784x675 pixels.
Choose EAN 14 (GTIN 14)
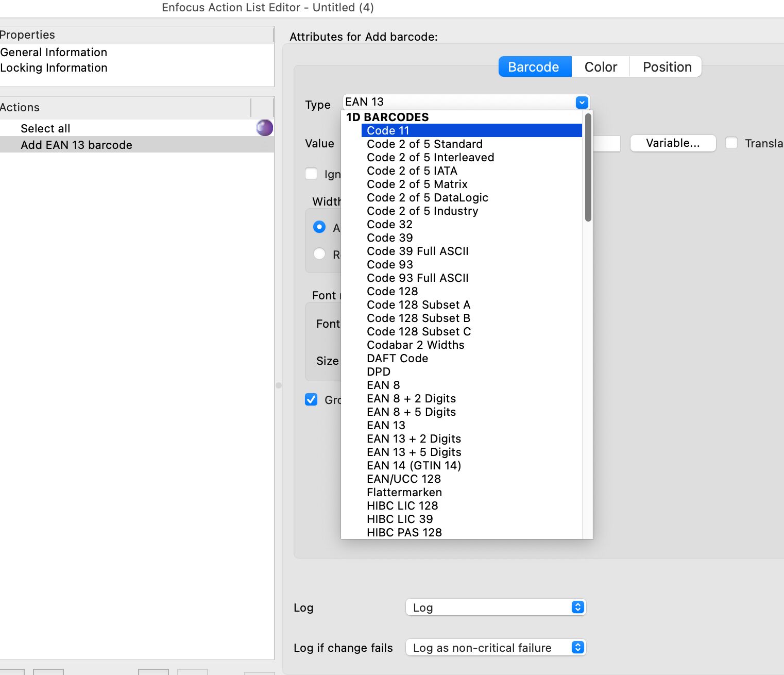pyautogui.click(x=414, y=465)
